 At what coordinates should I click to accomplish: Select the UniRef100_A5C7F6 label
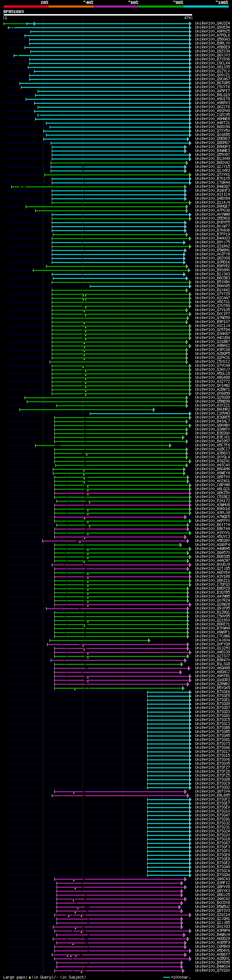click(212, 445)
